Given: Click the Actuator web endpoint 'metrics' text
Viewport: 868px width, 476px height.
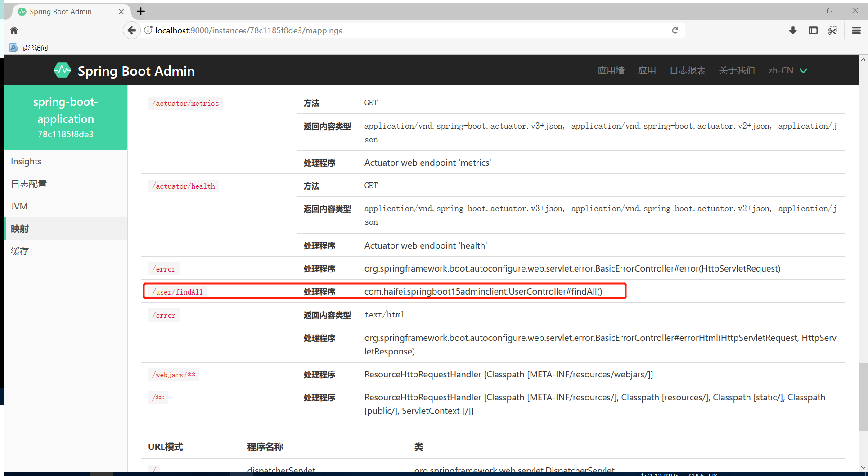Looking at the screenshot, I should click(x=427, y=163).
